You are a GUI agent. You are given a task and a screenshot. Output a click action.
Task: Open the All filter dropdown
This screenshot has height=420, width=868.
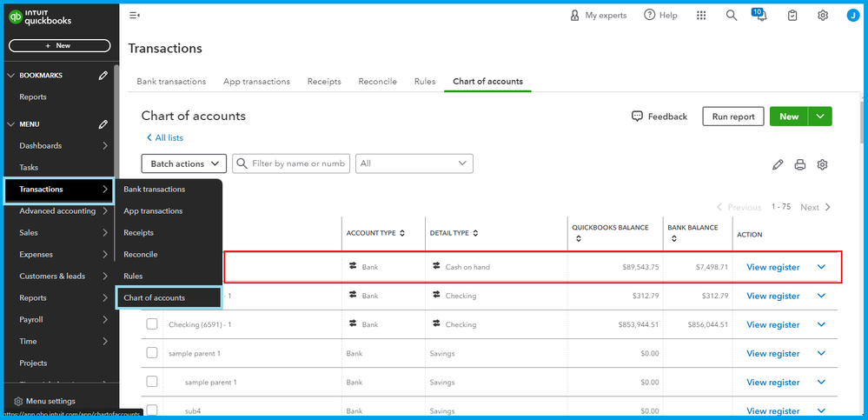click(x=414, y=163)
